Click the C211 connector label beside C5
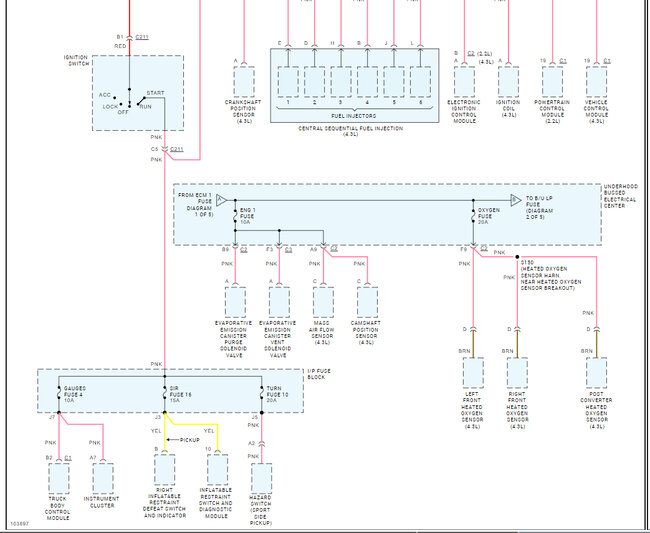The width and height of the screenshot is (650, 533). [177, 149]
